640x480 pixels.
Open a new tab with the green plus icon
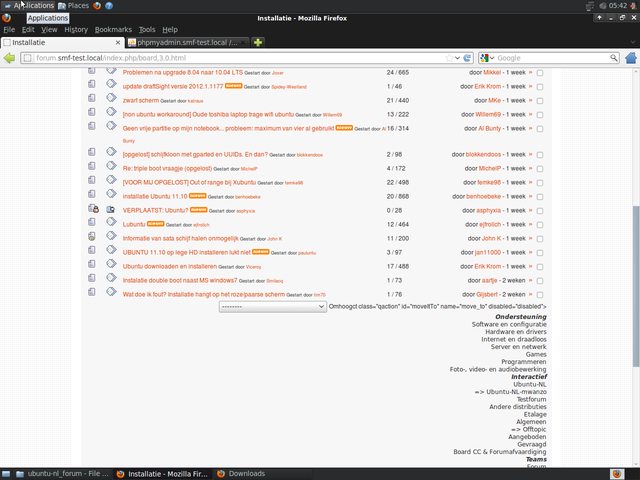pos(258,42)
